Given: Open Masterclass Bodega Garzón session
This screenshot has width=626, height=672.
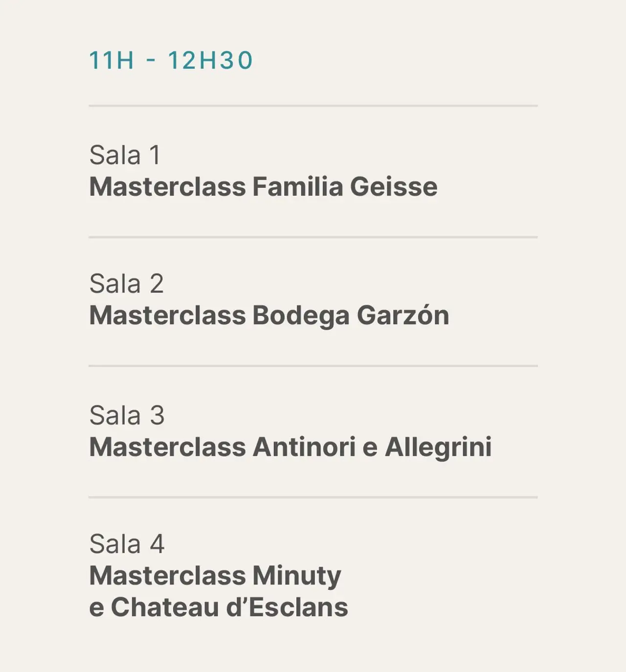Looking at the screenshot, I should [x=269, y=315].
